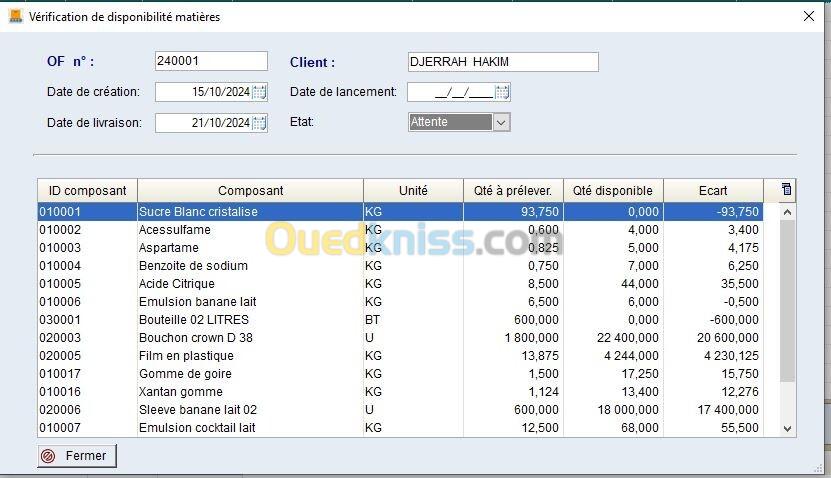
Task: Click the table column settings icon
Action: 786,190
